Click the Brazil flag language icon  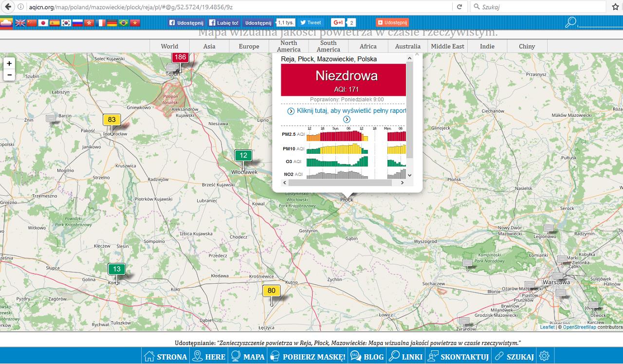tap(124, 23)
